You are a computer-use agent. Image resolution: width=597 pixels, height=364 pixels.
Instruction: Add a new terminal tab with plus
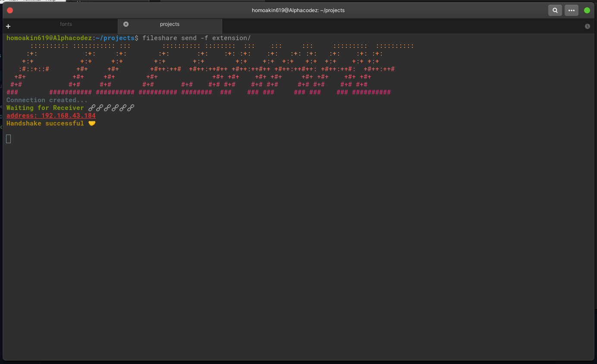point(8,26)
